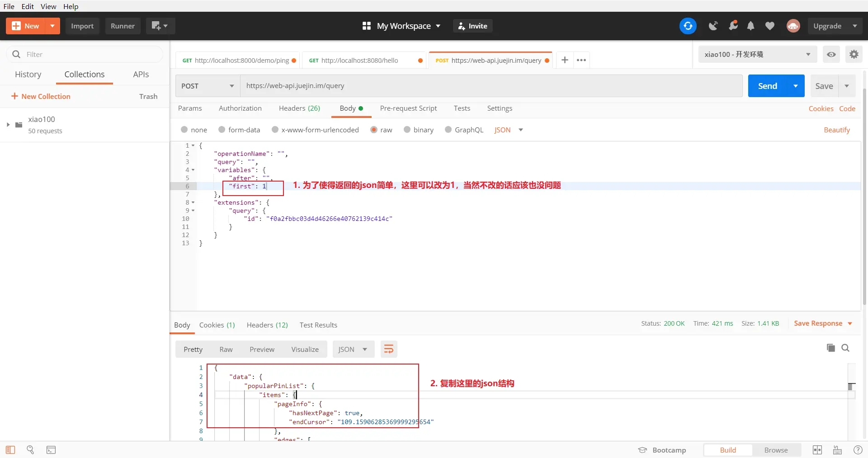The image size is (868, 458).
Task: Open keyboard shortcuts icon in status bar
Action: (837, 450)
